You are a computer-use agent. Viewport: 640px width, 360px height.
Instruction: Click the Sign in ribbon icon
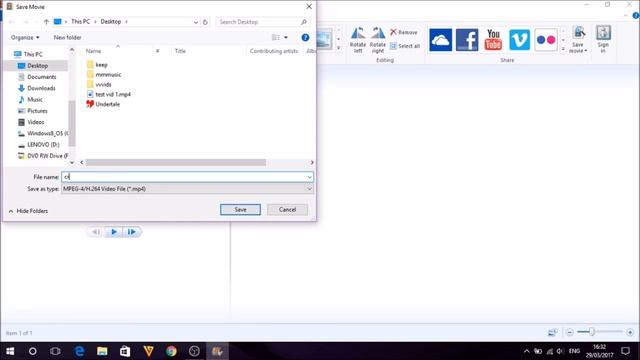[603, 39]
